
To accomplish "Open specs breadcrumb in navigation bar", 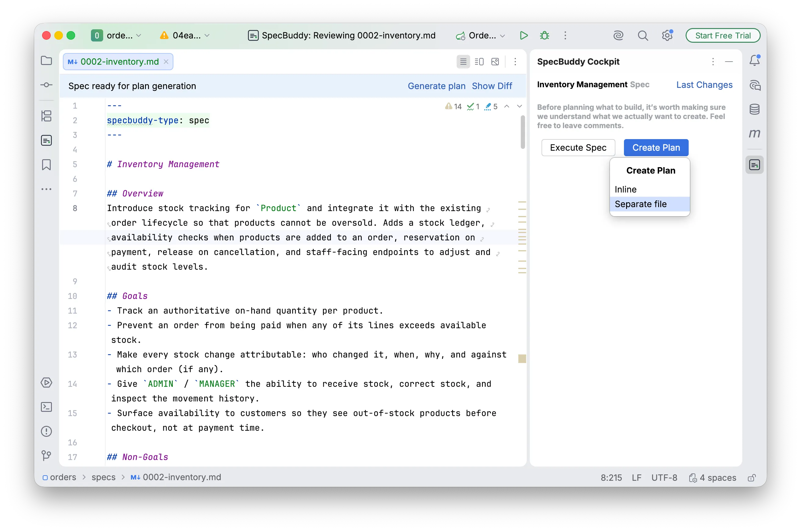I will (x=103, y=477).
